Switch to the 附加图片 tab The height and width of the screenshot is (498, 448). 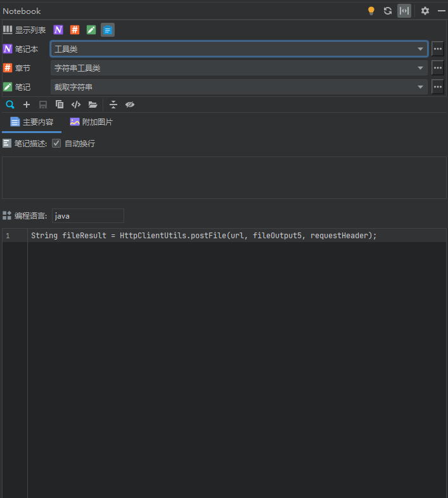91,122
